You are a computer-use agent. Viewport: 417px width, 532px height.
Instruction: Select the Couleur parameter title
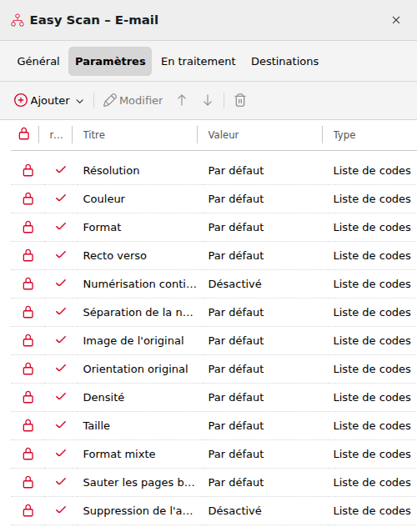(x=104, y=198)
